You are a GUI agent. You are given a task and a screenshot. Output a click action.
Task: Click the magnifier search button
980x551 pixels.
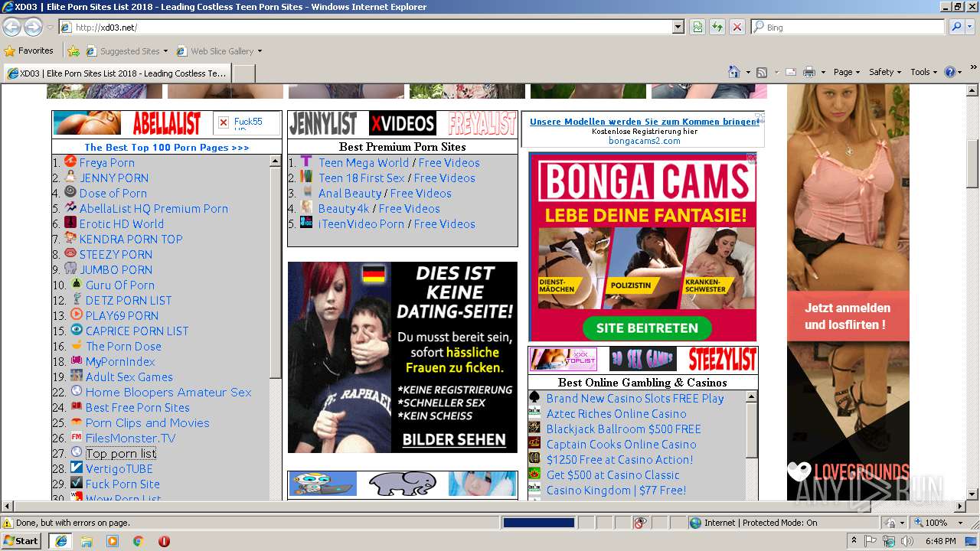956,27
